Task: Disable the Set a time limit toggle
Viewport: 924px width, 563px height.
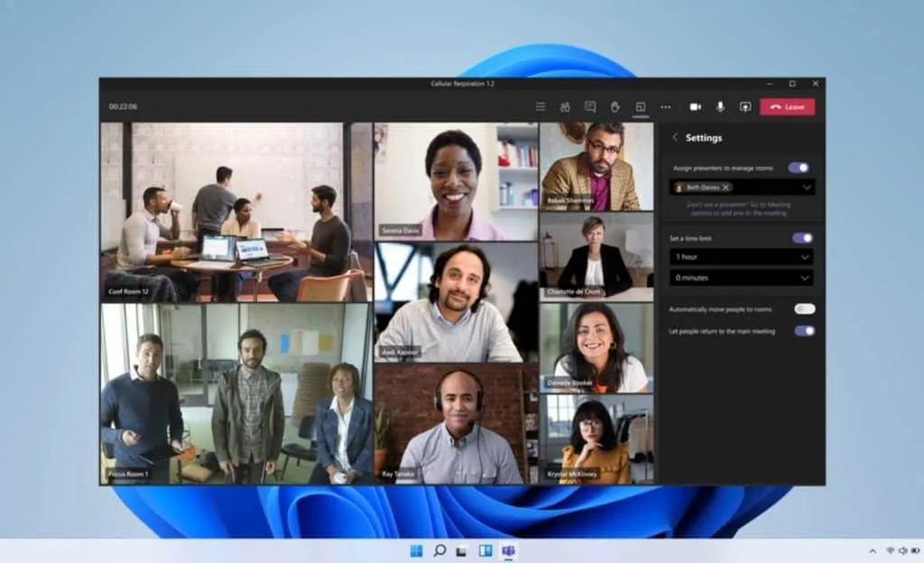Action: (801, 235)
